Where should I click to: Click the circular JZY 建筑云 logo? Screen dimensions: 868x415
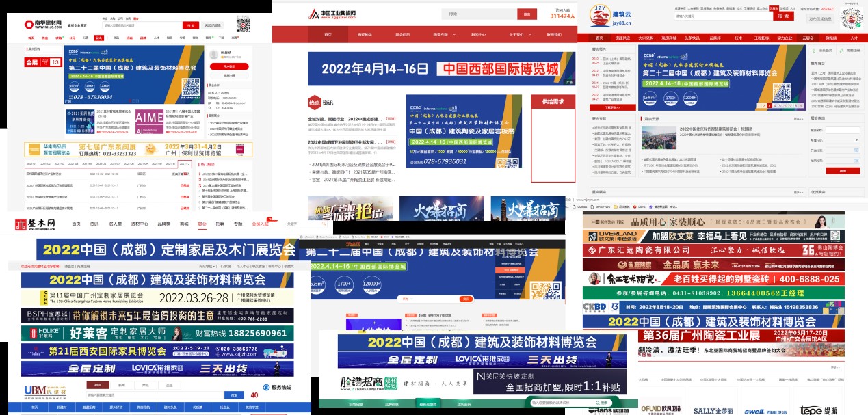click(600, 14)
